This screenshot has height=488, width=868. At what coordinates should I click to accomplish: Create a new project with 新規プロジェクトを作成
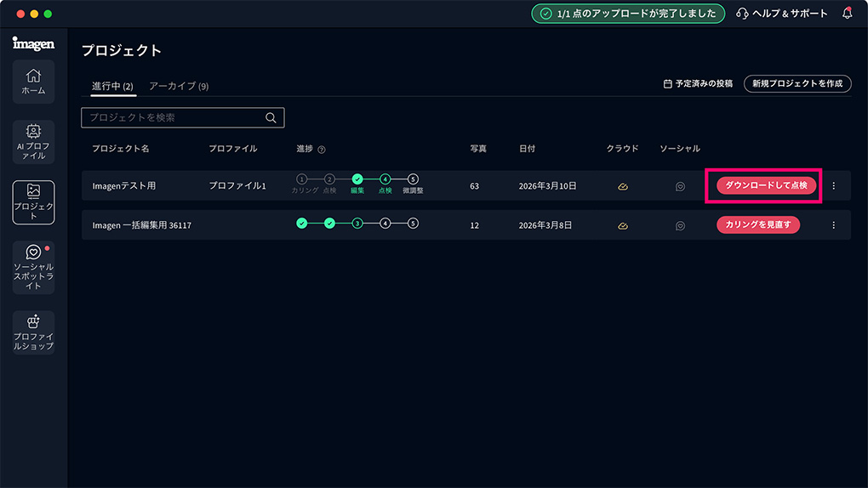point(797,83)
